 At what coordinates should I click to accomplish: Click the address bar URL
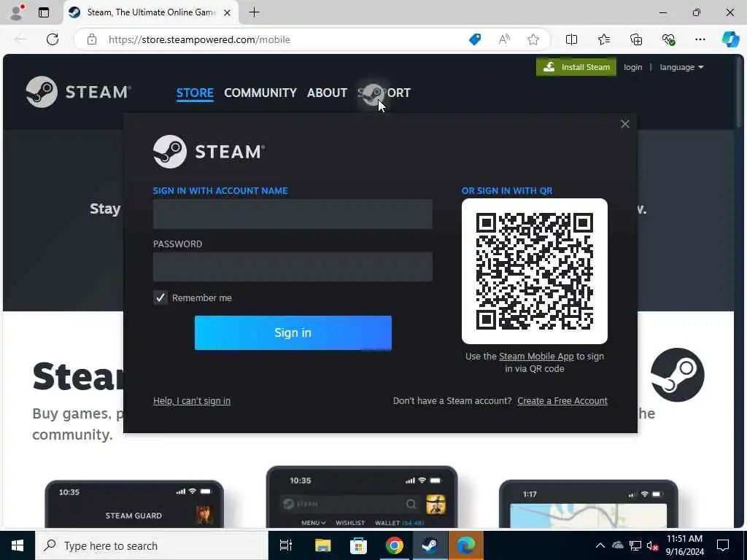pos(199,39)
